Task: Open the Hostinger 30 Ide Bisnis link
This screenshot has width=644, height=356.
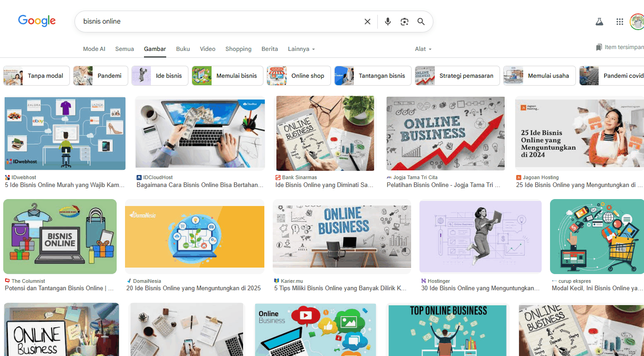Action: point(480,288)
